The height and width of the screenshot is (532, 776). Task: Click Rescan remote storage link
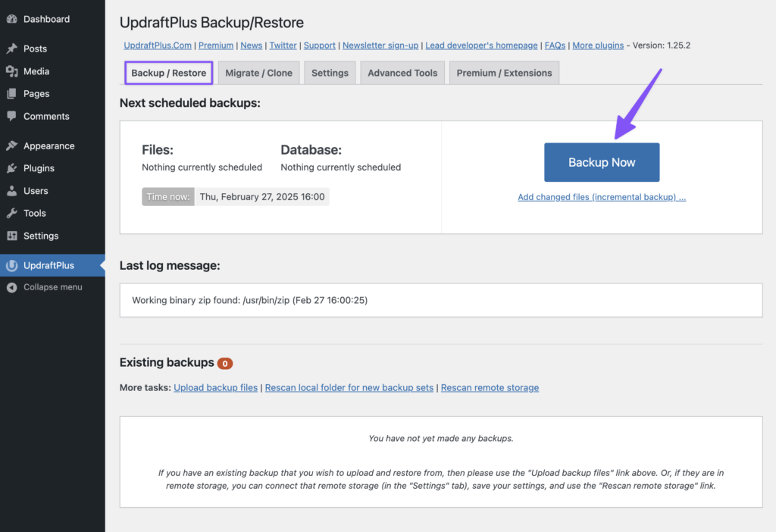[490, 387]
